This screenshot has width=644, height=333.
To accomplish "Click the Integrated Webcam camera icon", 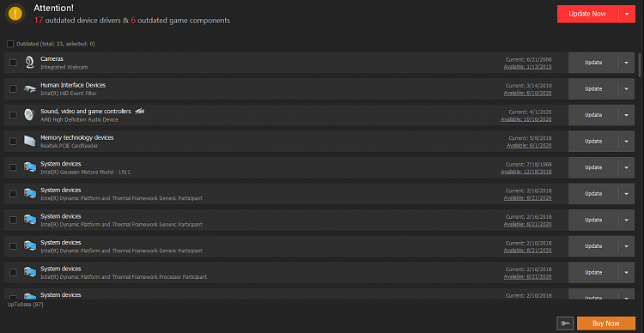I will pos(29,63).
